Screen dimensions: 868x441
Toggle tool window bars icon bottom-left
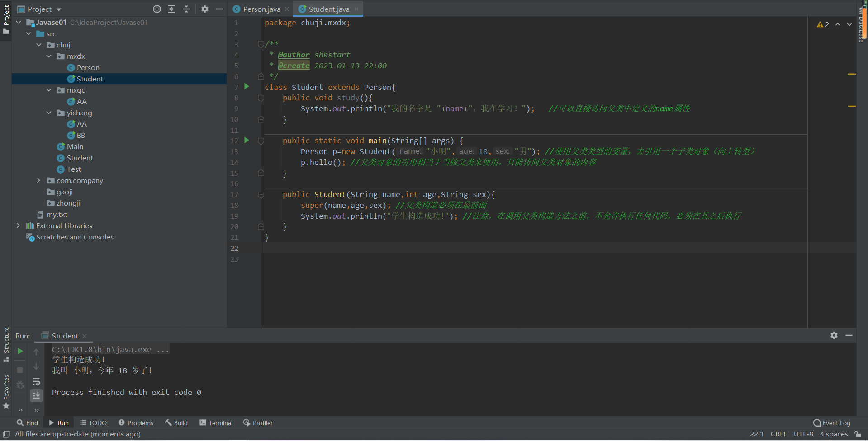pyautogui.click(x=6, y=434)
